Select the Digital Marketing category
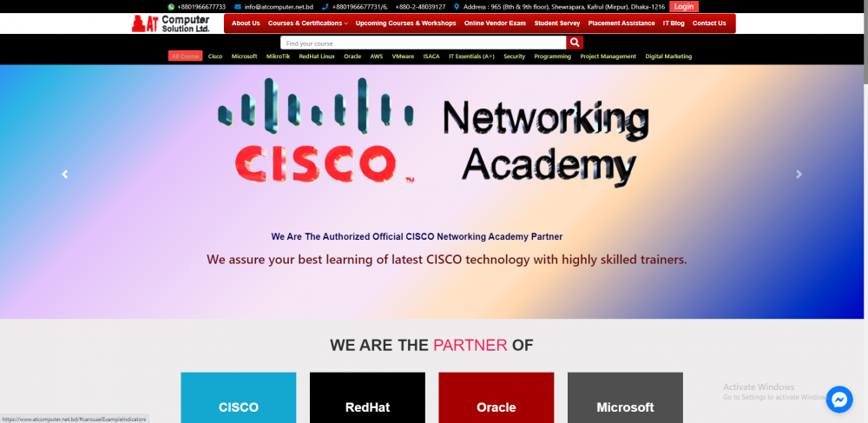This screenshot has height=423, width=868. (668, 56)
